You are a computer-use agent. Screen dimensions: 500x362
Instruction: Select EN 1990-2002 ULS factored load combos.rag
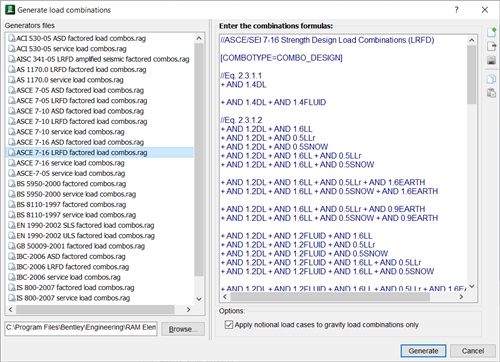tap(85, 236)
